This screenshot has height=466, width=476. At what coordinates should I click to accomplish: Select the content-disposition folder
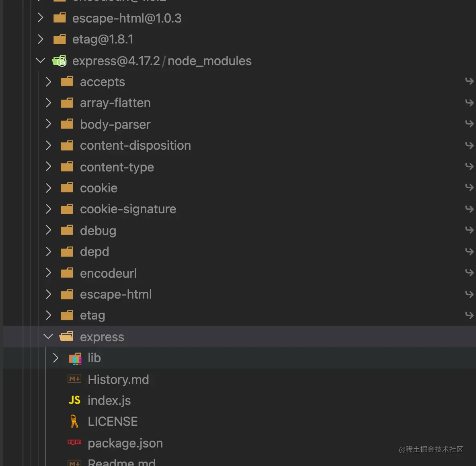click(135, 145)
